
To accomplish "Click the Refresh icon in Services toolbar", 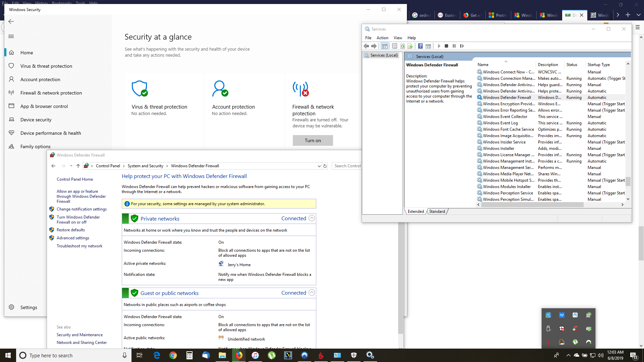I will pyautogui.click(x=402, y=46).
